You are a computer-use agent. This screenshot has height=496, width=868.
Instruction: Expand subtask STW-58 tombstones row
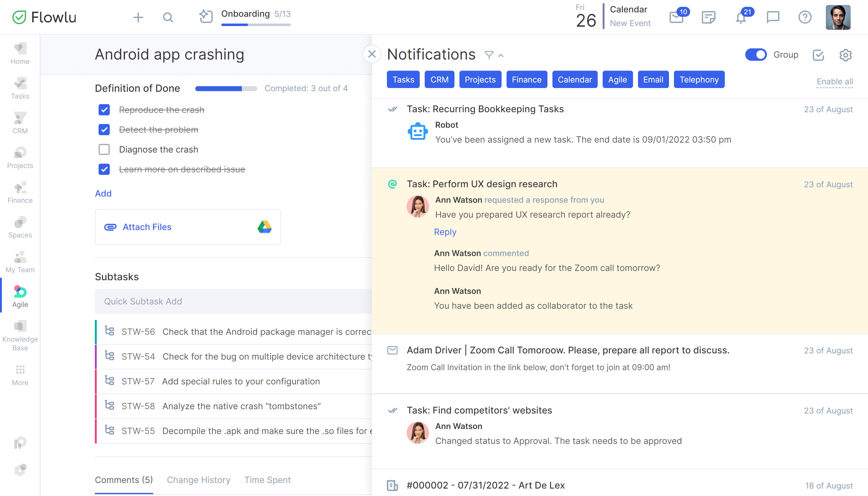pyautogui.click(x=241, y=406)
